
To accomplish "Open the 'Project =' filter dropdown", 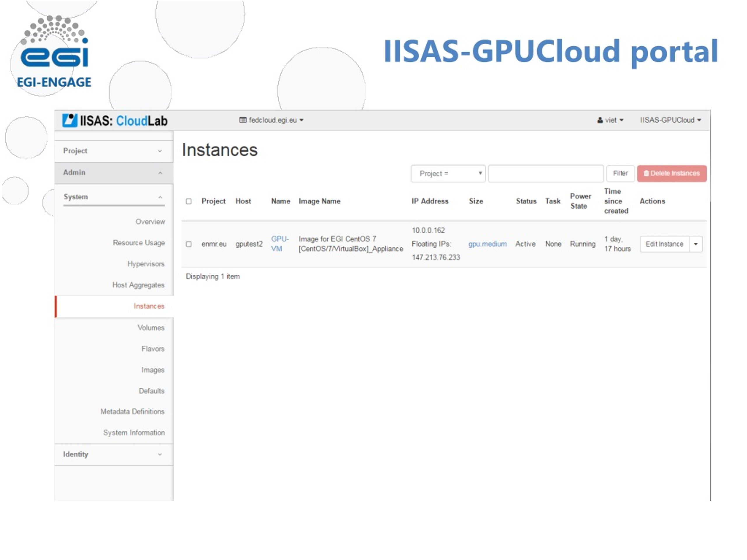I will tap(448, 174).
